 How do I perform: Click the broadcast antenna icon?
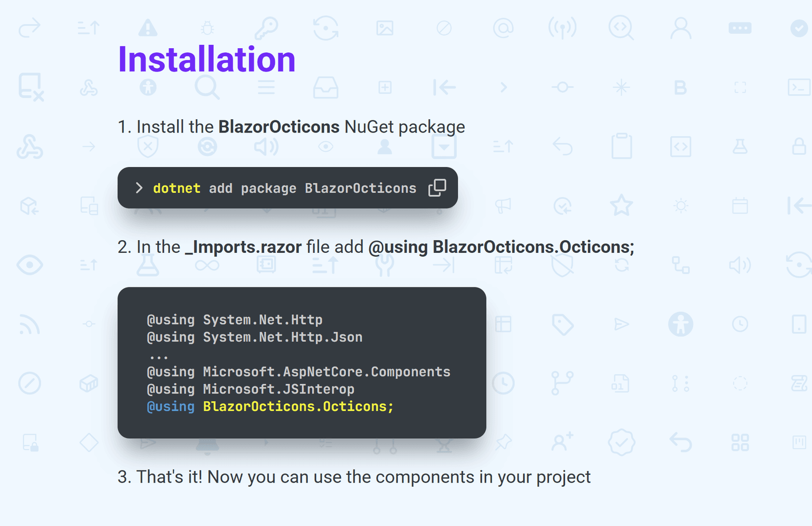click(x=563, y=28)
